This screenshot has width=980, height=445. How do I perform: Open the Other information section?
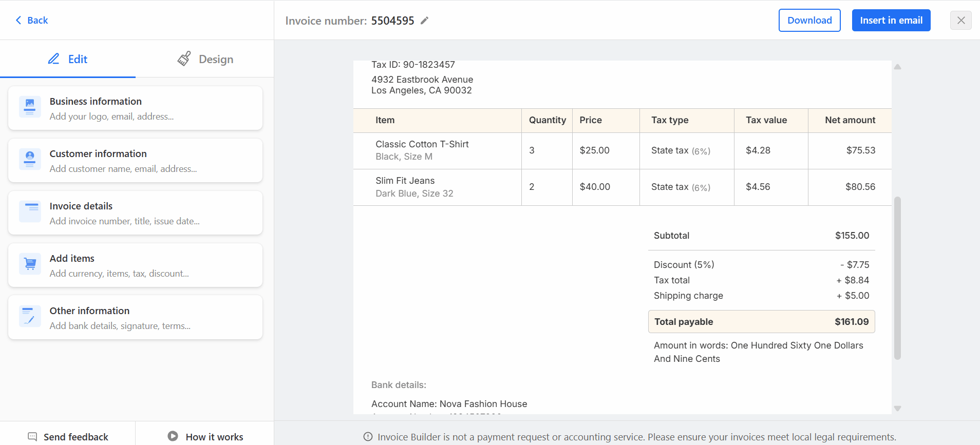tap(135, 317)
